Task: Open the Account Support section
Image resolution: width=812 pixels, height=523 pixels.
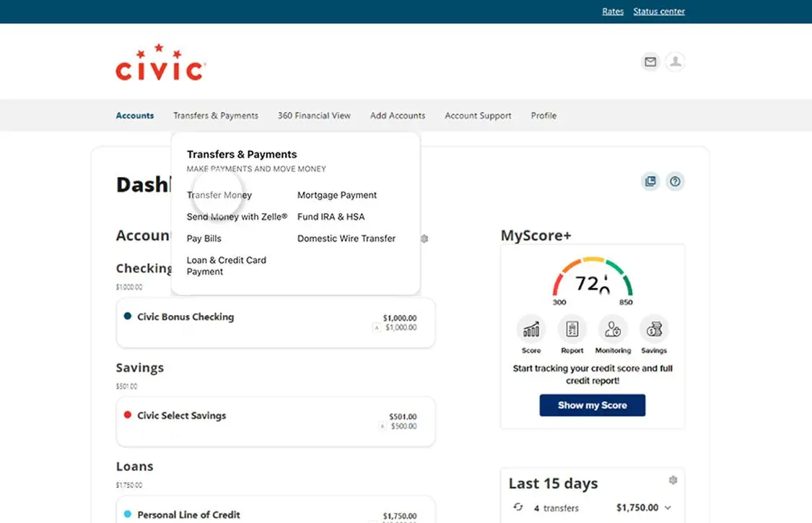Action: pyautogui.click(x=478, y=116)
